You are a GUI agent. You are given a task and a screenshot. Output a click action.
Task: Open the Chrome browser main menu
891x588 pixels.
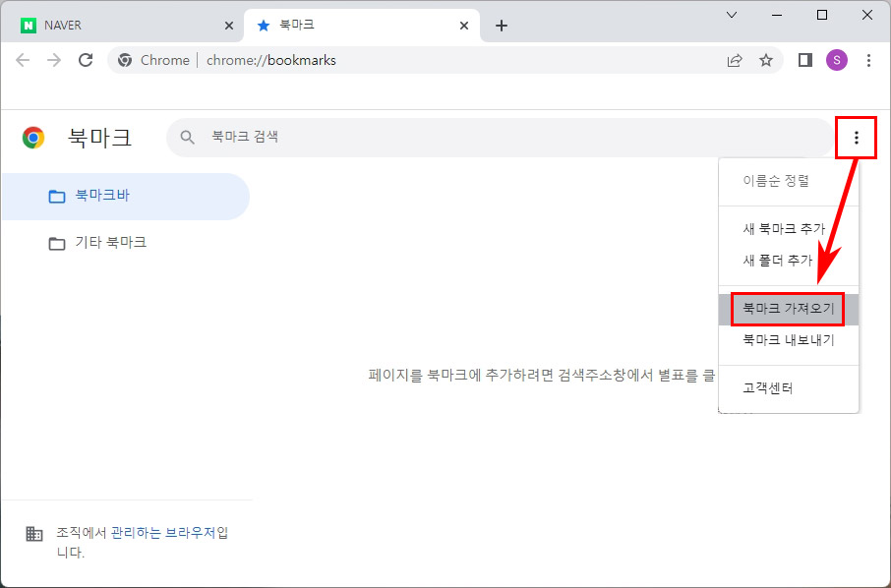coord(868,60)
